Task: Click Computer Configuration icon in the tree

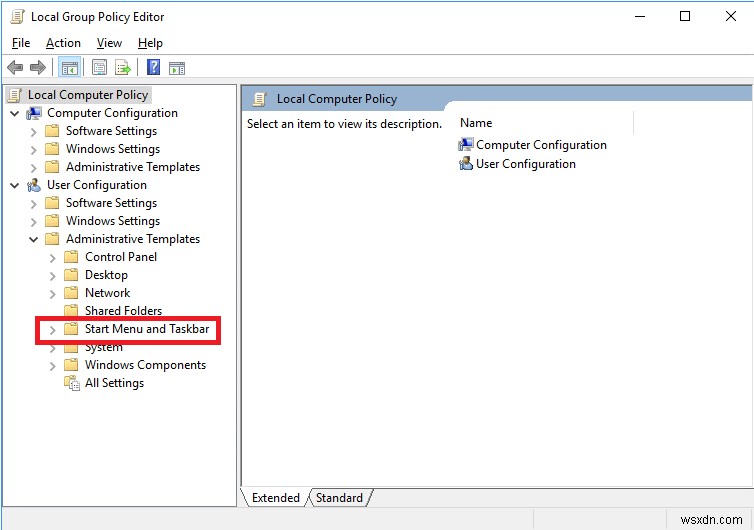Action: click(x=34, y=114)
